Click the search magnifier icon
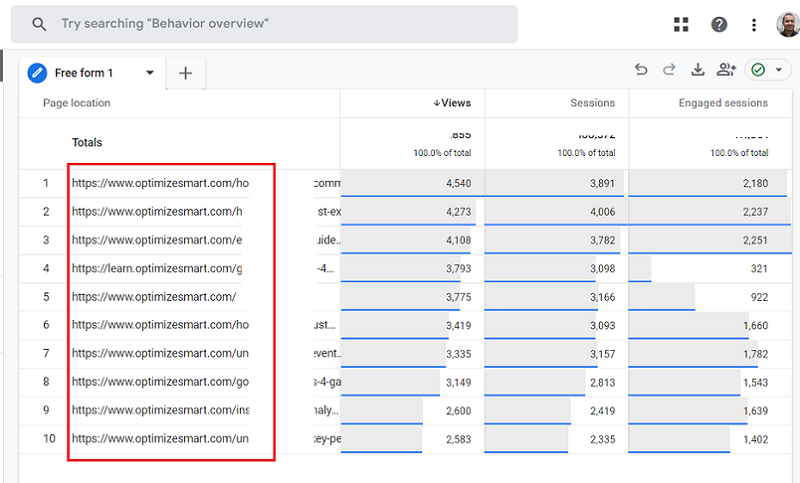The width and height of the screenshot is (800, 483). click(39, 24)
